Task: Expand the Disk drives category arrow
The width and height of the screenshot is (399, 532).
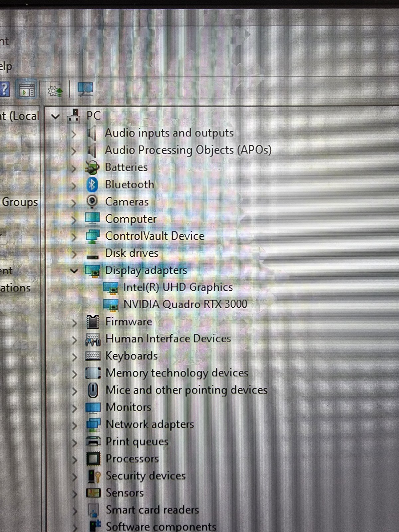Action: pos(74,254)
